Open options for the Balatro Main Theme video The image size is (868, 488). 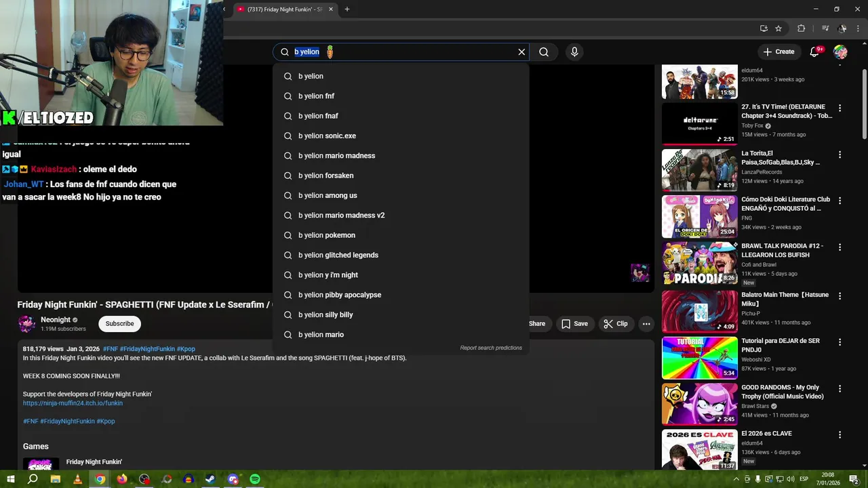click(840, 296)
